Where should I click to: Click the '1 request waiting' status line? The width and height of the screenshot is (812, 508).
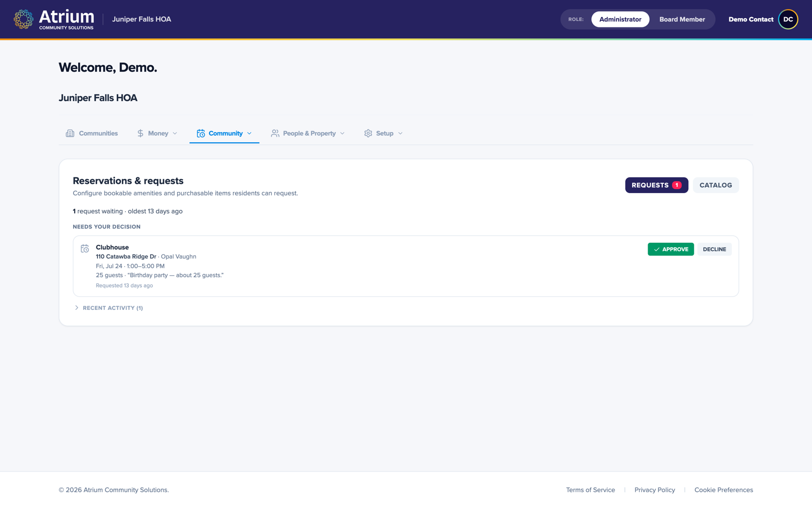[x=127, y=211]
